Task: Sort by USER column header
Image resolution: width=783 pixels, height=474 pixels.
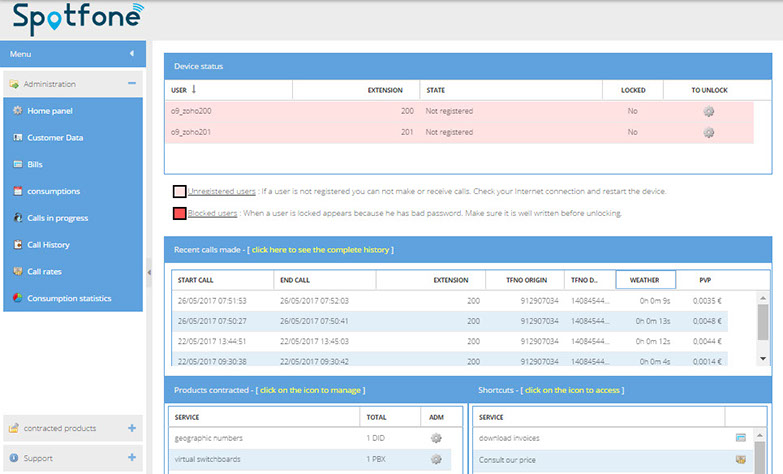Action: click(185, 90)
